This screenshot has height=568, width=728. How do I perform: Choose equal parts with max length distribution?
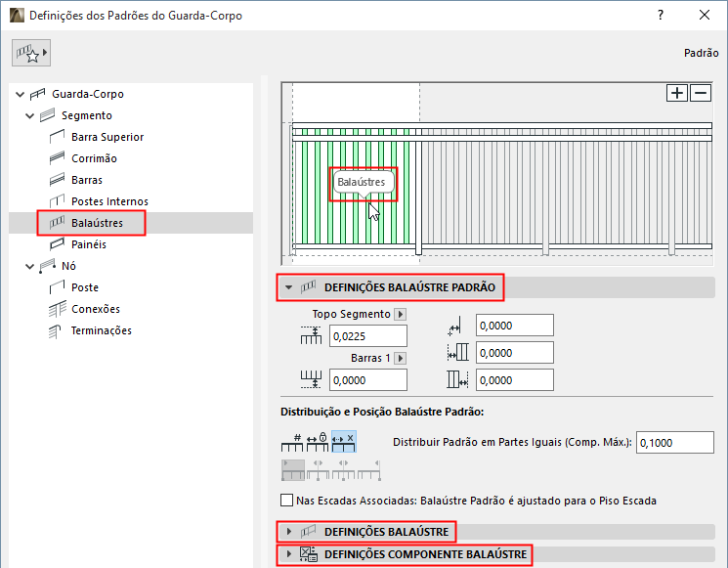pyautogui.click(x=344, y=442)
